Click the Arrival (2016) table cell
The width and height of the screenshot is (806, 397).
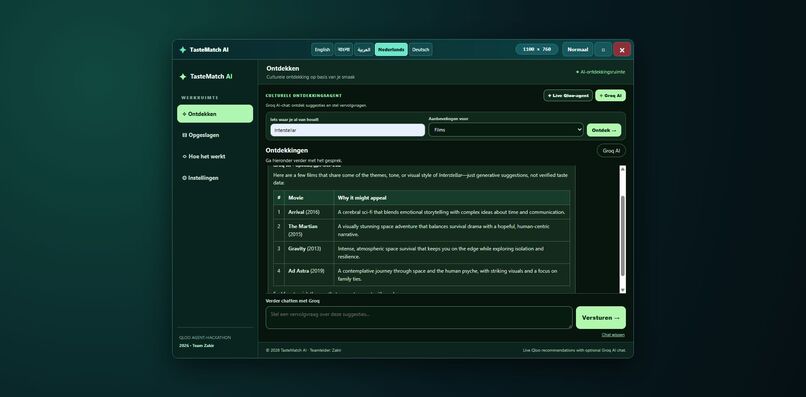point(309,212)
